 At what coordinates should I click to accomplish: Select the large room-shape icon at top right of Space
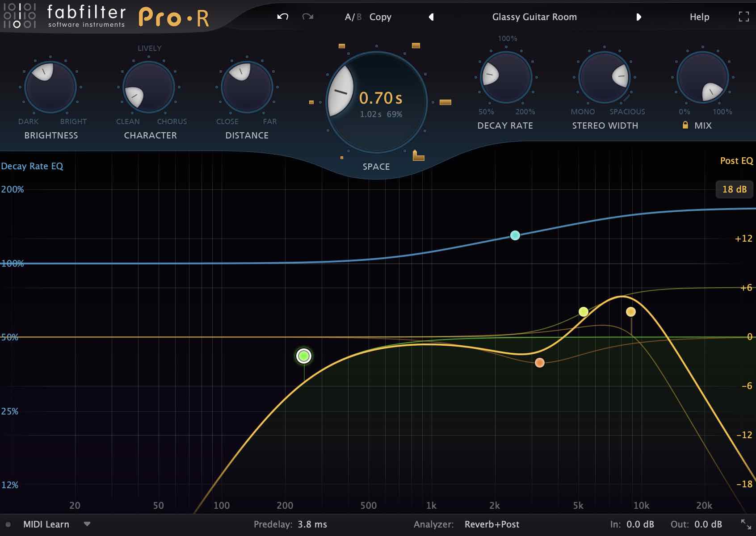pyautogui.click(x=416, y=46)
